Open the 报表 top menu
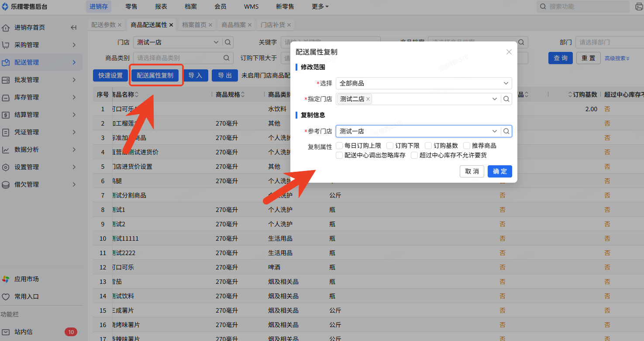Screen dimensions: 644x341 coord(161,7)
